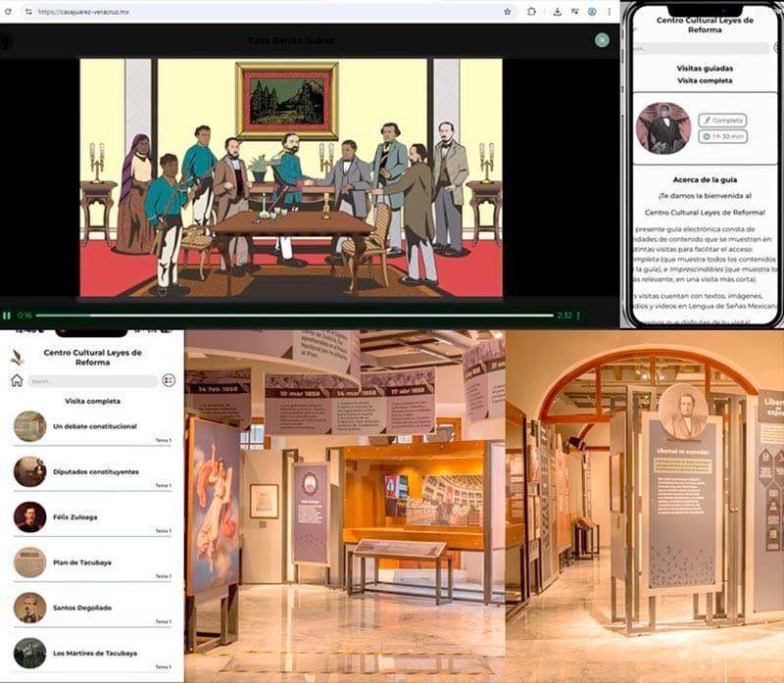The width and height of the screenshot is (784, 683).
Task: Click the sidebar search input field
Action: (x=93, y=382)
